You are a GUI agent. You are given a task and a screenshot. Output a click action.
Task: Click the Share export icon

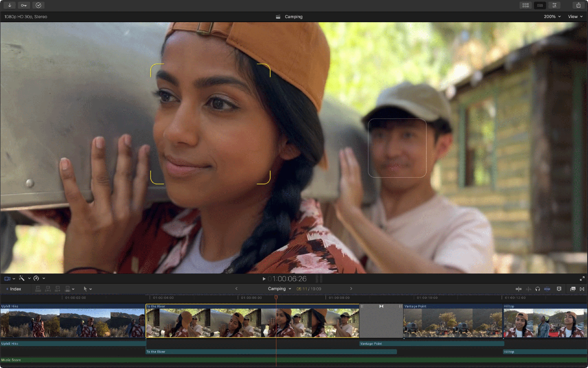click(x=578, y=5)
